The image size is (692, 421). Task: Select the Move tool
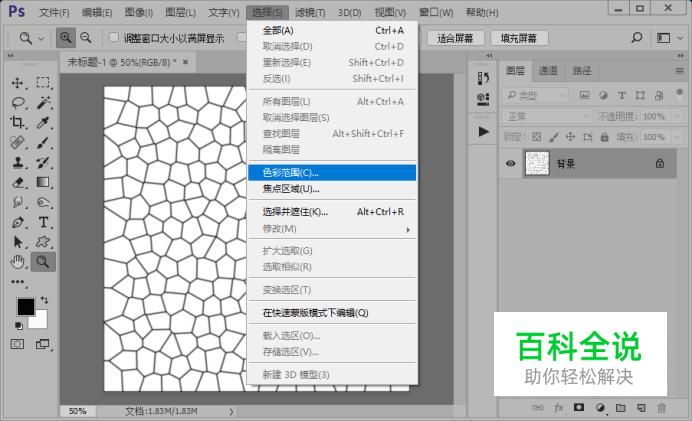18,83
